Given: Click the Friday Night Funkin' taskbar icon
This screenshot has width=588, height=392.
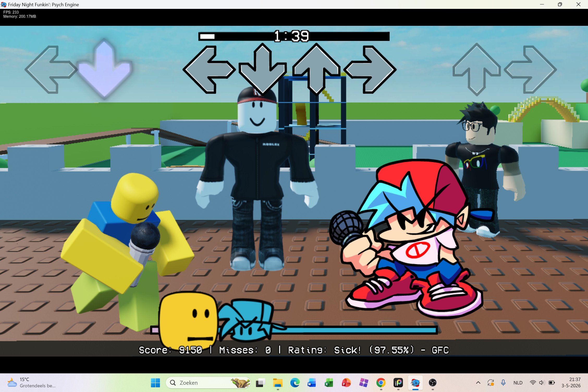Looking at the screenshot, I should [415, 383].
